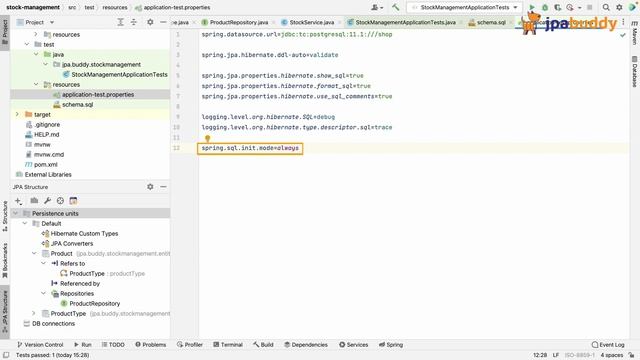Open IDE settings gear in top toolbar
This screenshot has height=360, width=640.
(x=619, y=7)
